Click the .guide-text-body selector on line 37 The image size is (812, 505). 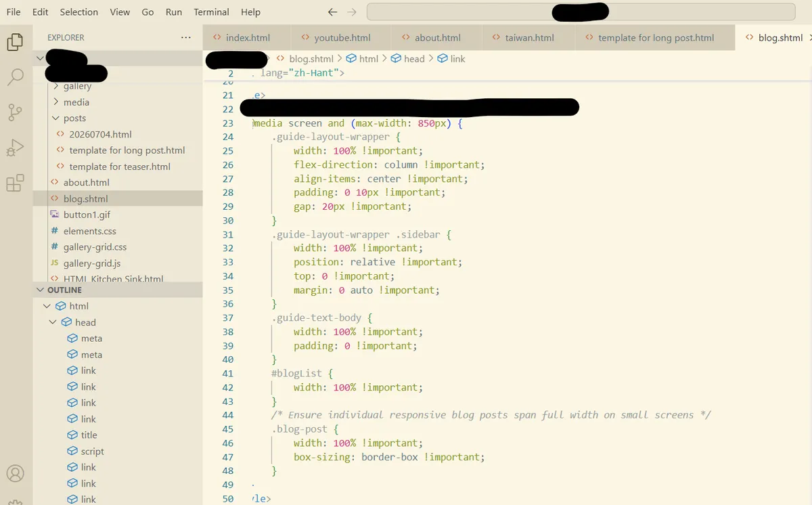317,317
